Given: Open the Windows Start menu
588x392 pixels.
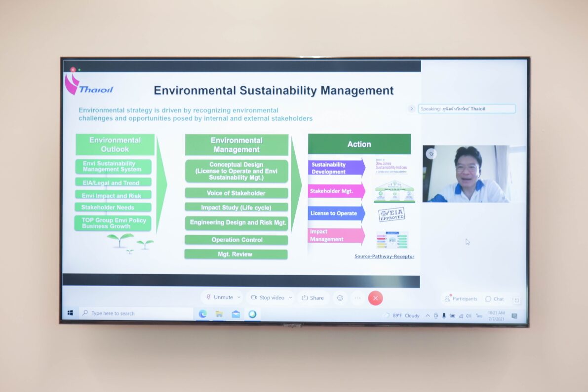Looking at the screenshot, I should pyautogui.click(x=70, y=313).
